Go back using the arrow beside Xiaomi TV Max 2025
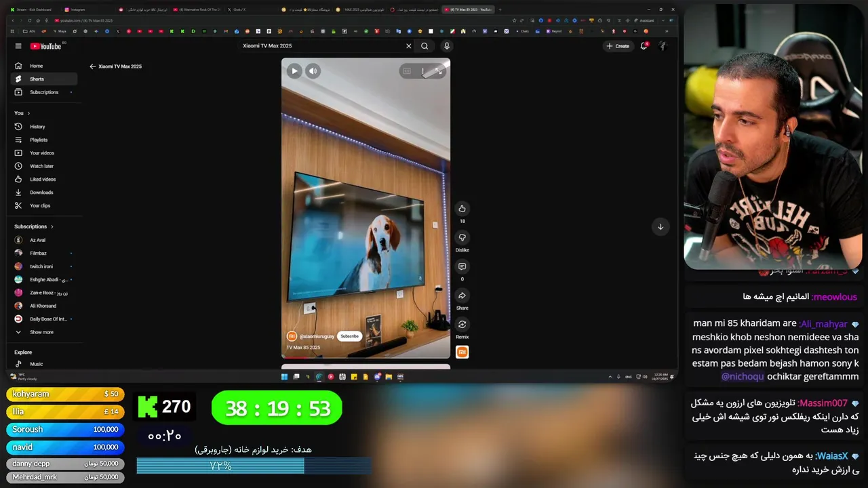 [x=92, y=66]
